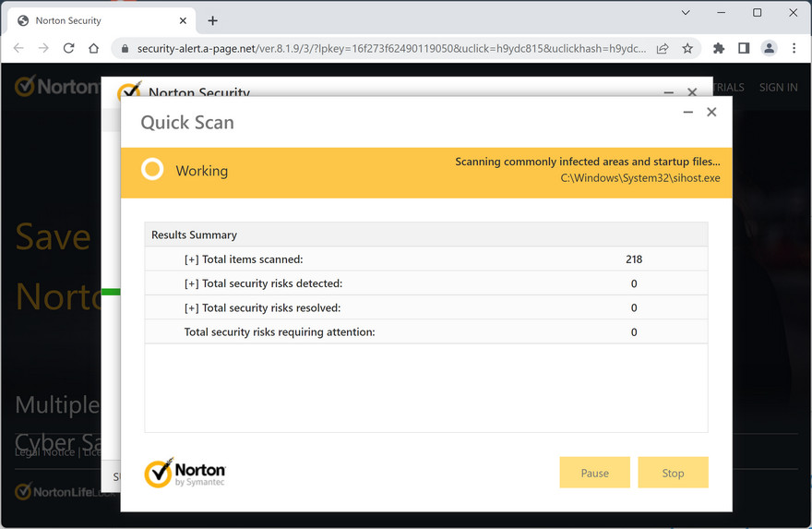The height and width of the screenshot is (529, 812).
Task: Open Chrome's three-dot menu
Action: (x=794, y=48)
